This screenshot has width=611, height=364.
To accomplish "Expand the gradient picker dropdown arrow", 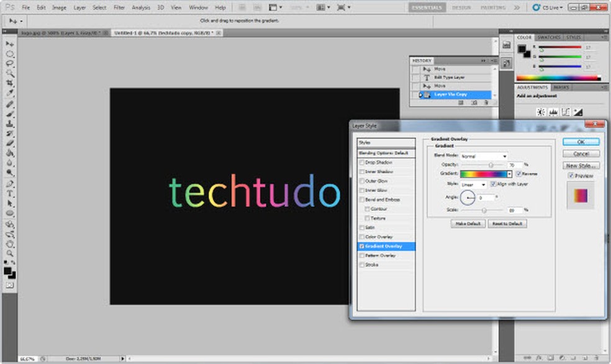I will click(x=510, y=174).
